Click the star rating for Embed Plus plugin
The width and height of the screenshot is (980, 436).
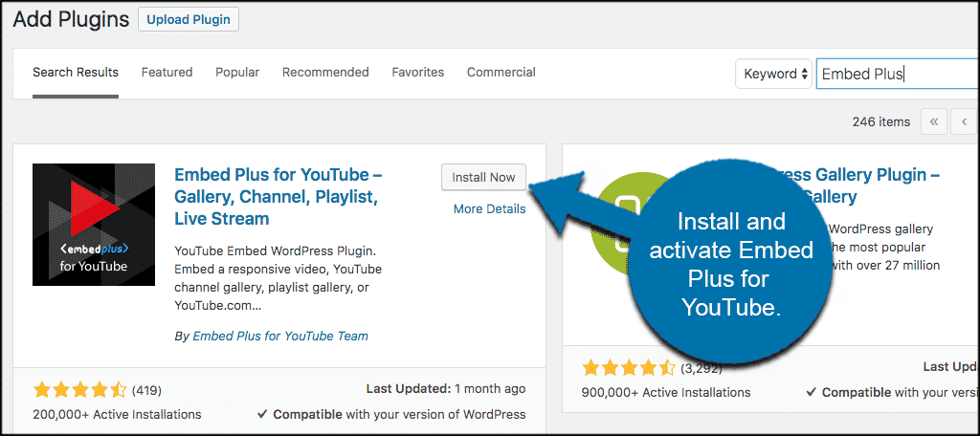(x=80, y=391)
